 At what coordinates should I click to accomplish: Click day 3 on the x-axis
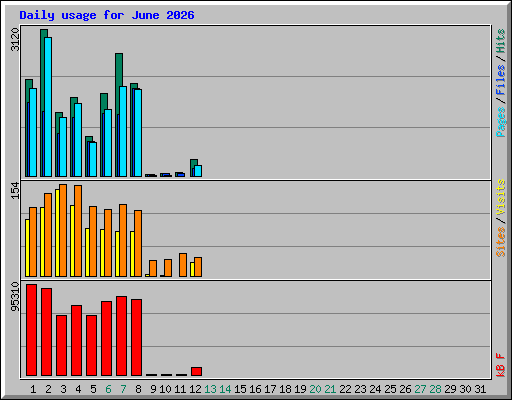[x=63, y=389]
